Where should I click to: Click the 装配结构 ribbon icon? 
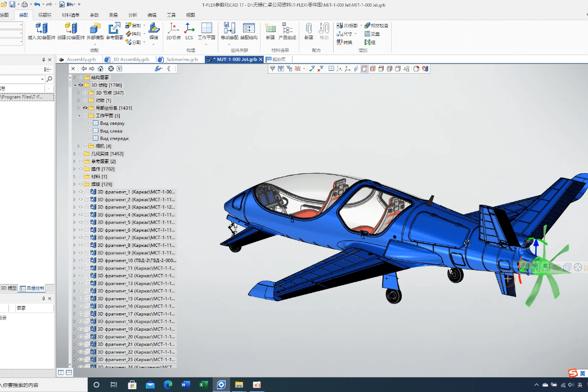[249, 28]
